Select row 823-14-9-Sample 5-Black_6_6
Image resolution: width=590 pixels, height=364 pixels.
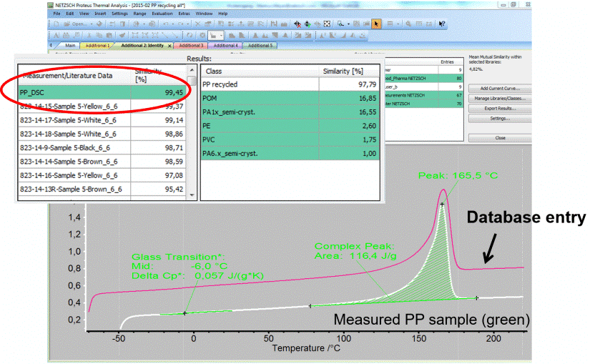(102, 148)
